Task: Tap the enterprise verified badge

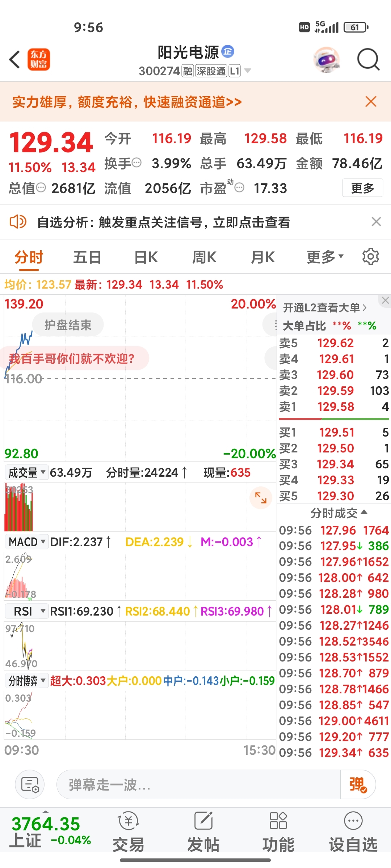Action: (228, 52)
